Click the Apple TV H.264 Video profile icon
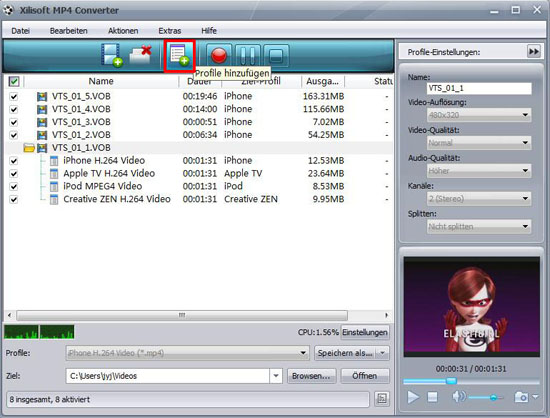 [54, 174]
